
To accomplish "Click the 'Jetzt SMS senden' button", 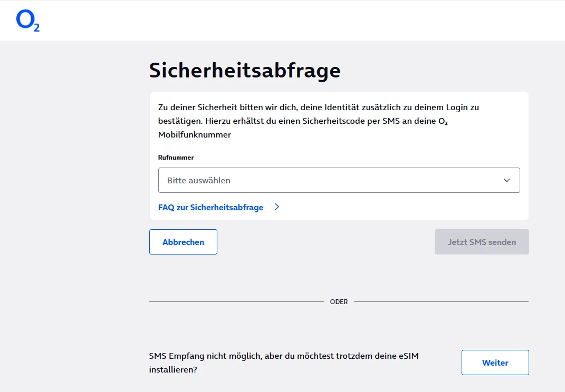I will pos(482,242).
